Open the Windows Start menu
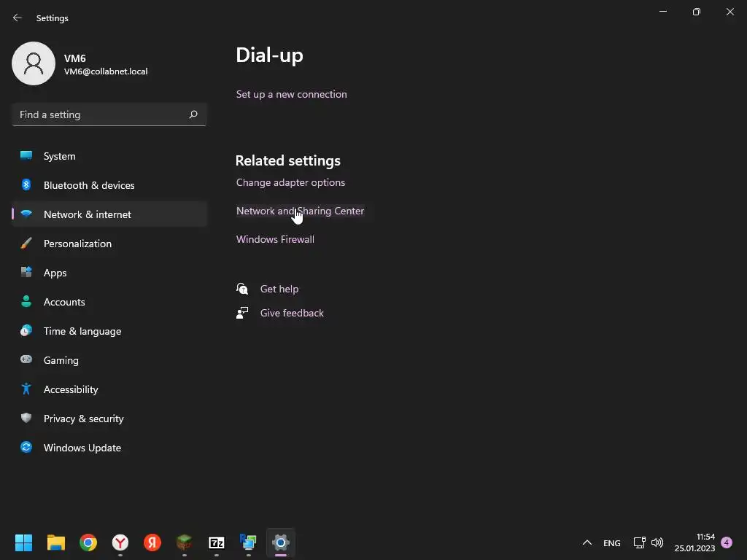 [x=23, y=542]
